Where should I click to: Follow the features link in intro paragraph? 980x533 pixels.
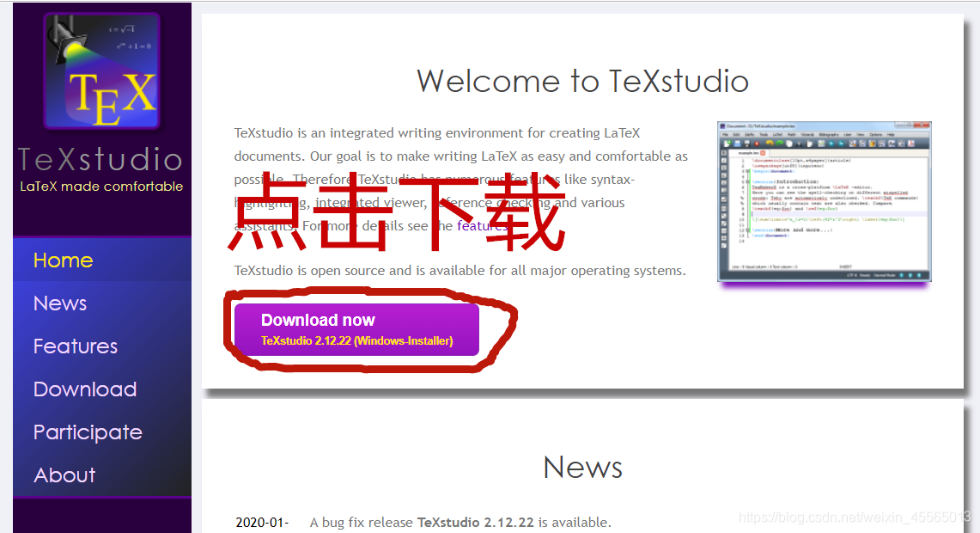pos(481,226)
